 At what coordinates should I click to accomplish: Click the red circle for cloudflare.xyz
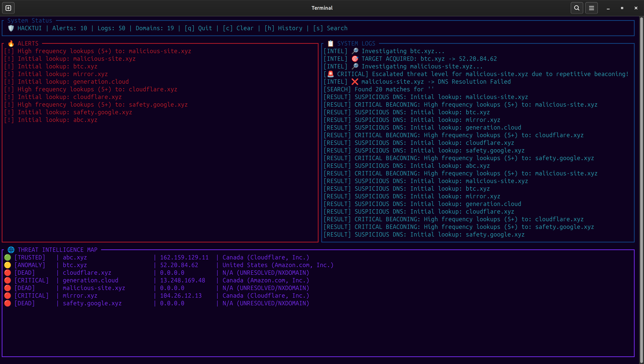coord(7,273)
